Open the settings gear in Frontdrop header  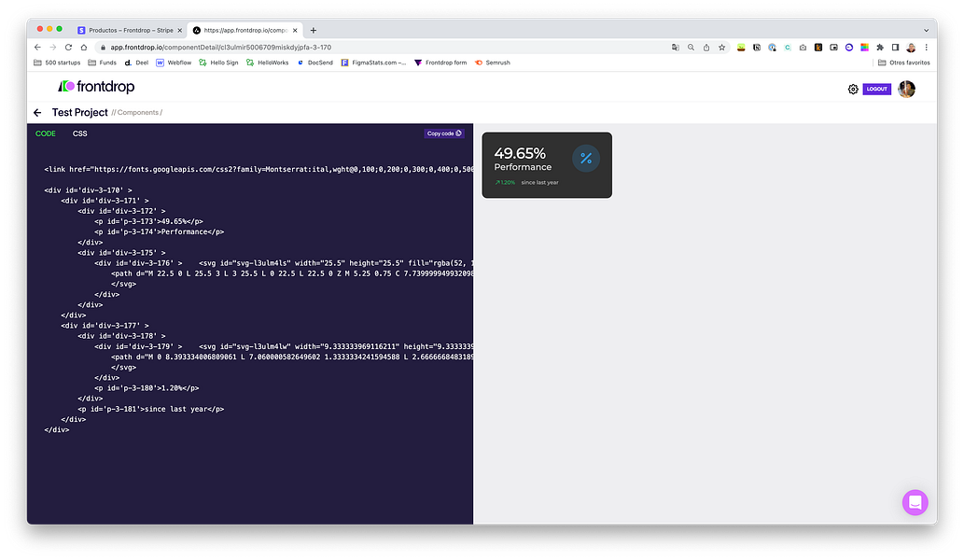point(853,89)
